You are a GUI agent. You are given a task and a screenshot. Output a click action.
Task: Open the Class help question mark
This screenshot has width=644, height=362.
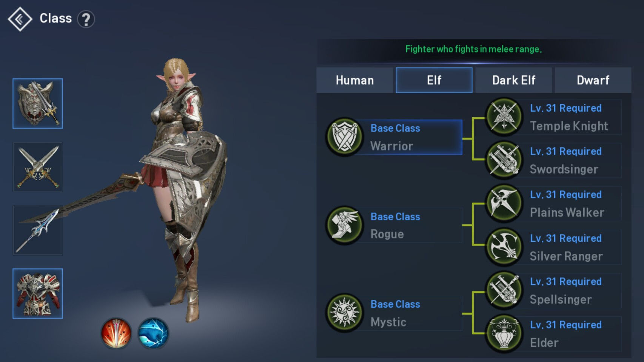click(86, 19)
